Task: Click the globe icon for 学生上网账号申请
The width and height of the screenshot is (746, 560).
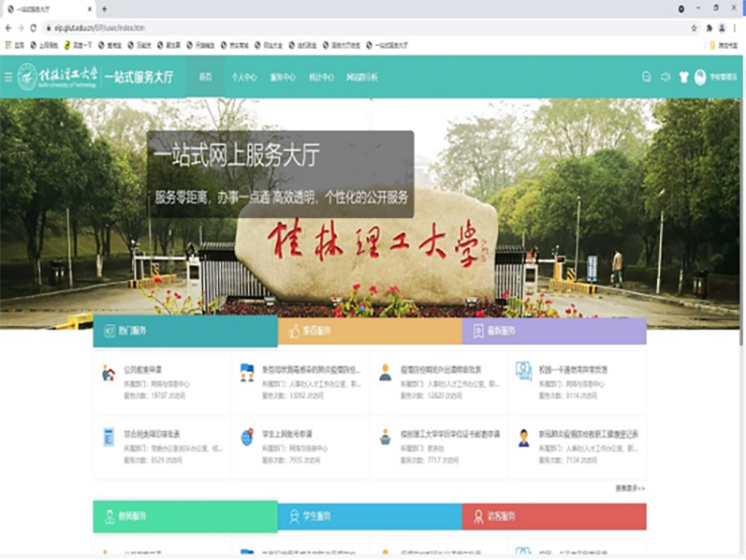Action: pyautogui.click(x=247, y=438)
